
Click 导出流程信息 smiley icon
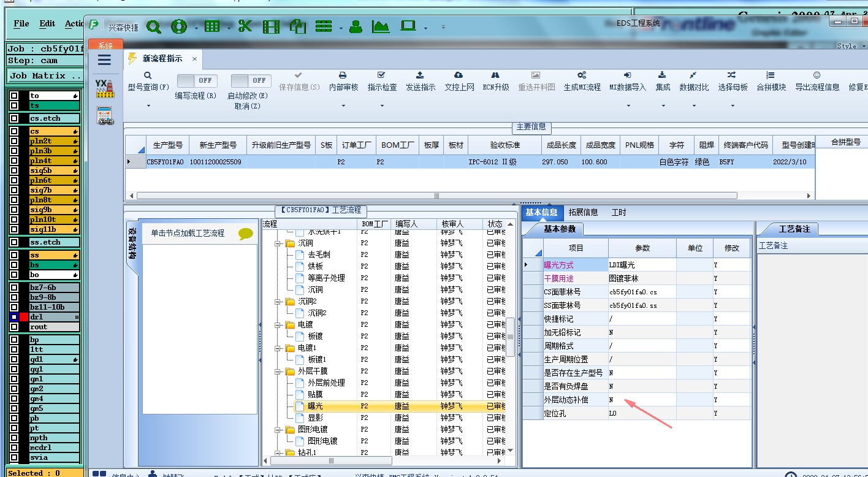tap(817, 75)
